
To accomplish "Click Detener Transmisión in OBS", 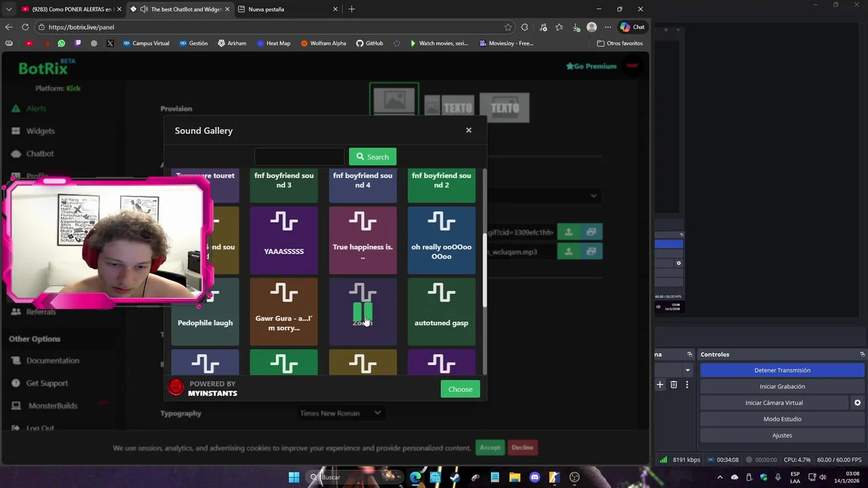I will tap(782, 370).
